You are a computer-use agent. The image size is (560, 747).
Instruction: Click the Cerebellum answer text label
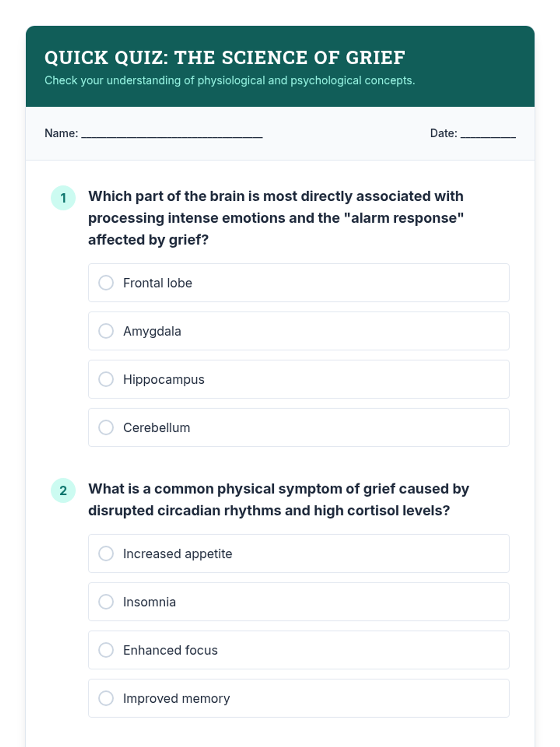pos(156,428)
